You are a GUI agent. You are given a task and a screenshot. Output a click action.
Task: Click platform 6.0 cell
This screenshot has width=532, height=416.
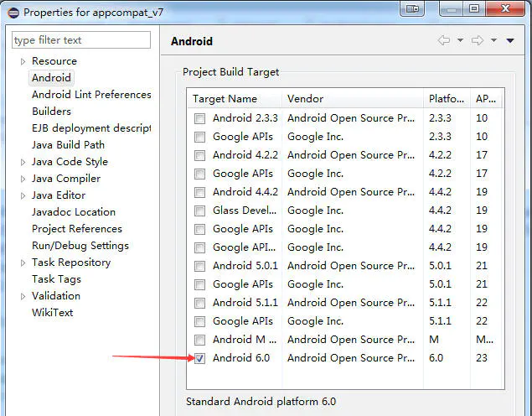436,358
